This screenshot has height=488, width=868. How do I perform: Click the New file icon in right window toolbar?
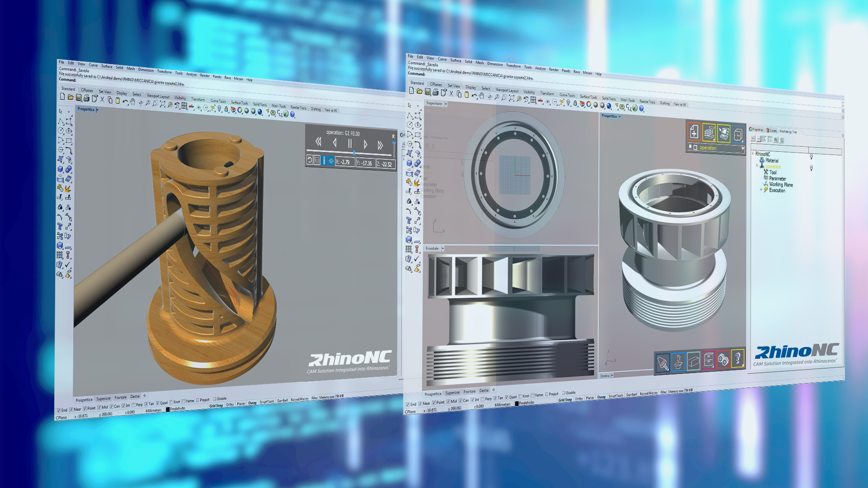coord(411,90)
